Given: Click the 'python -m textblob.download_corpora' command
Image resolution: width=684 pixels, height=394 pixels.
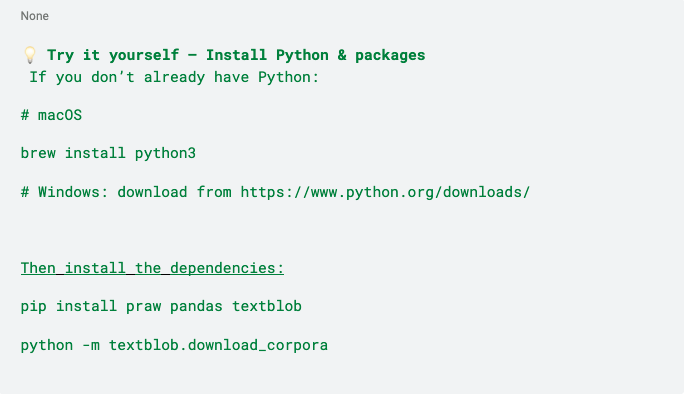Looking at the screenshot, I should (174, 345).
